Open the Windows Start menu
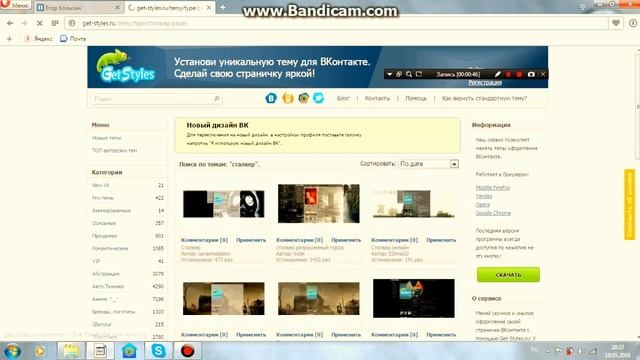Screen dimensions: 640x360 (x=12, y=351)
